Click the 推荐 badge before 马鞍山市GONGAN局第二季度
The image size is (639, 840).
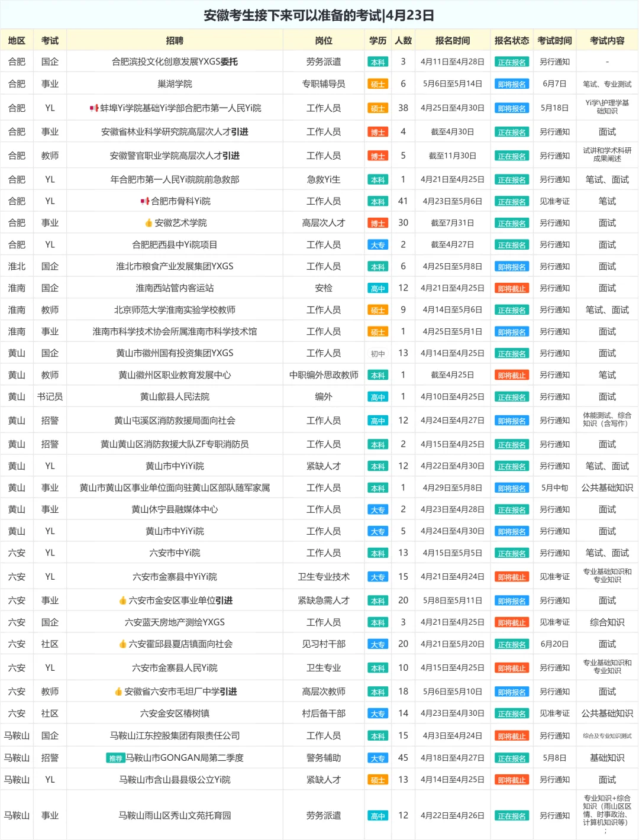click(115, 757)
